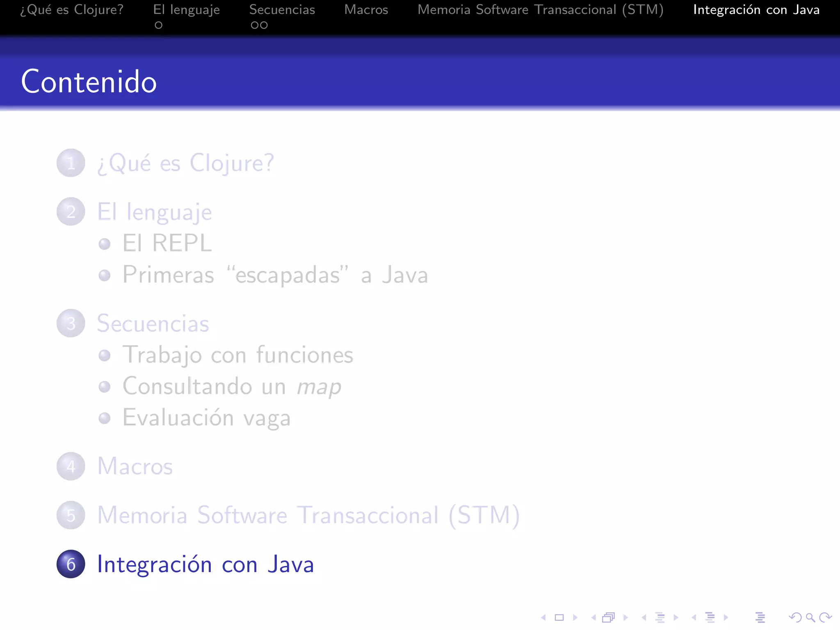Click the go-back curved arrow icon
This screenshot has width=840, height=630.
pyautogui.click(x=795, y=617)
